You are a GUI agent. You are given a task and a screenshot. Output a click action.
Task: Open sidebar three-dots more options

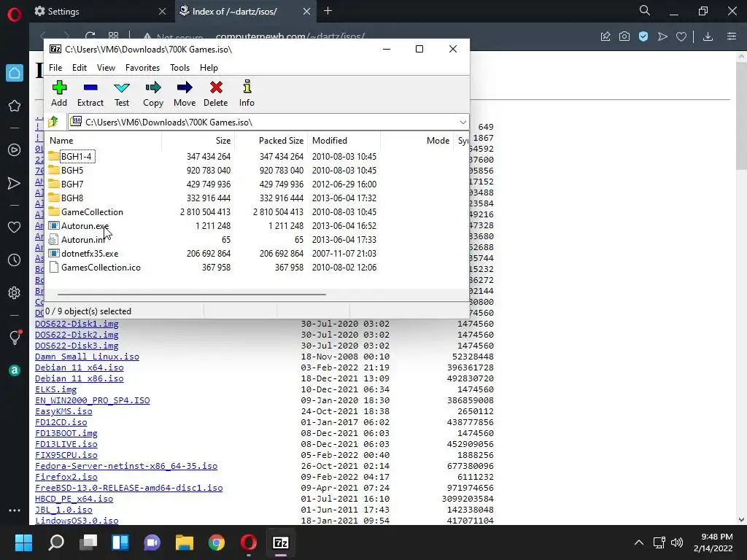pos(15,510)
